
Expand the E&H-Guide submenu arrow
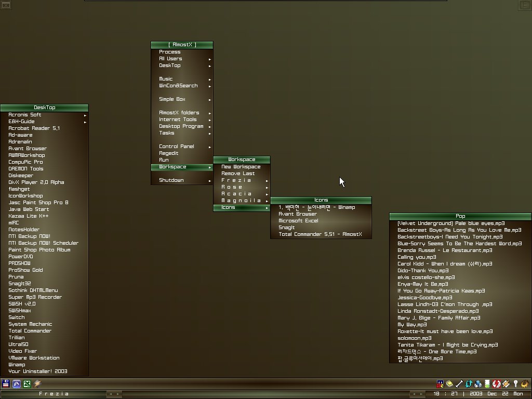click(x=85, y=122)
